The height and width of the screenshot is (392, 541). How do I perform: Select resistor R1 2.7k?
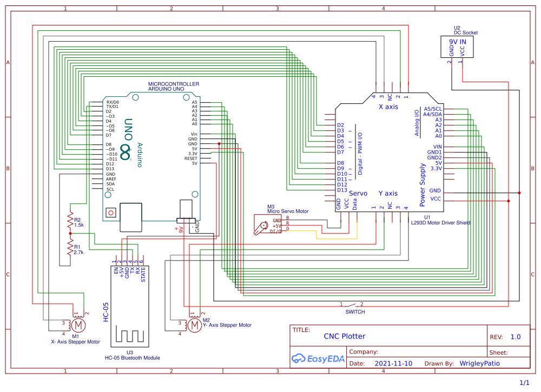tap(69, 248)
